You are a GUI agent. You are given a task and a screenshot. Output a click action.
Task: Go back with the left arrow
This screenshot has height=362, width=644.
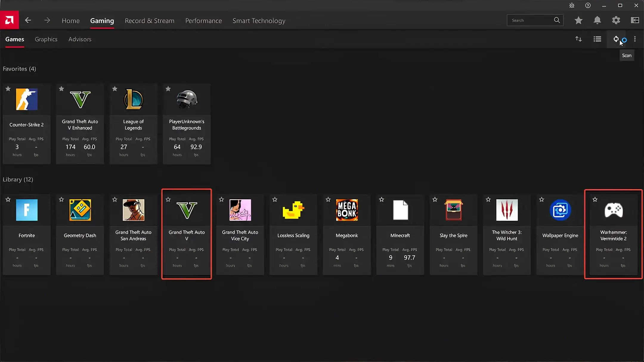point(28,20)
